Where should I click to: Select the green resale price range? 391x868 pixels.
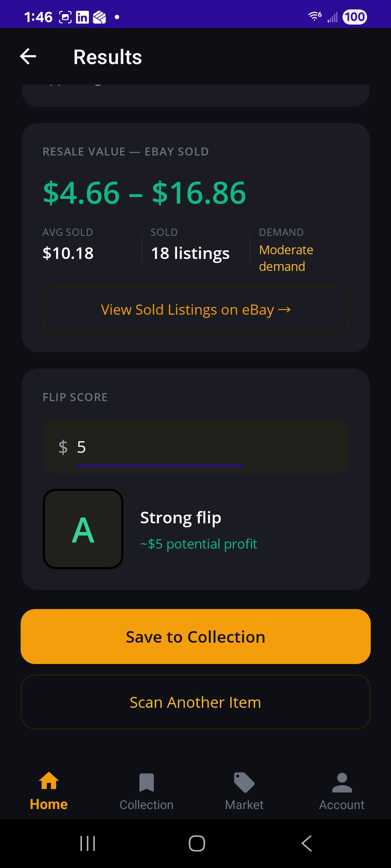coord(144,193)
